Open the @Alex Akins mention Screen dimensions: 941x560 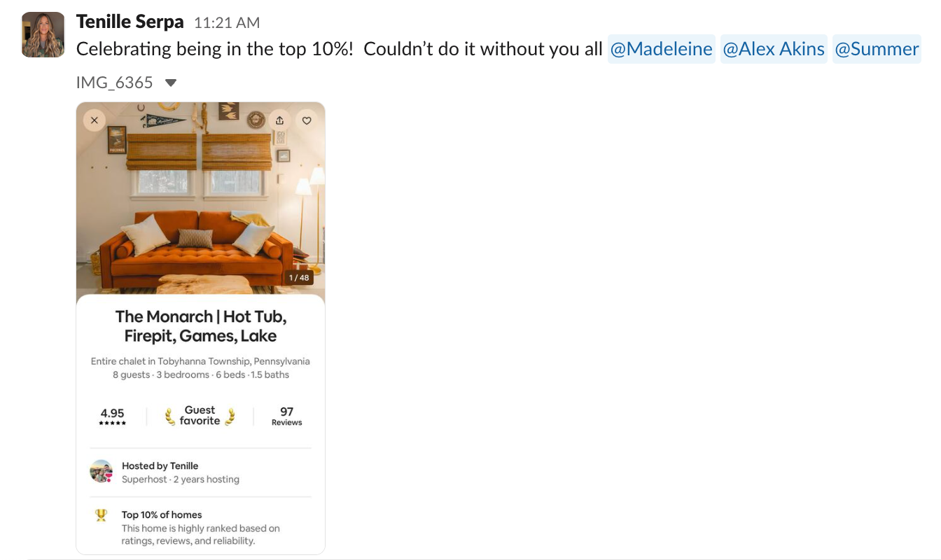pyautogui.click(x=774, y=49)
